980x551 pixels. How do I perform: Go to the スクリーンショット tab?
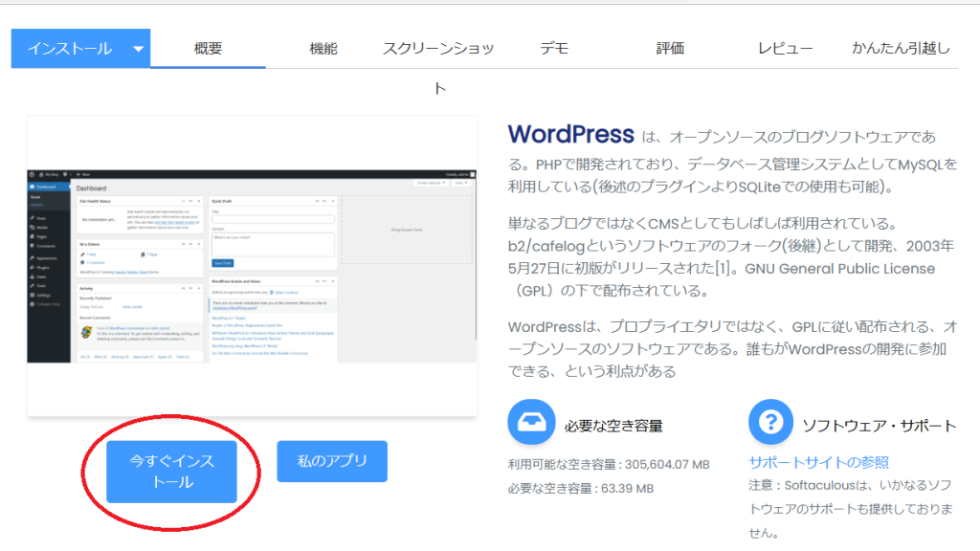click(438, 50)
